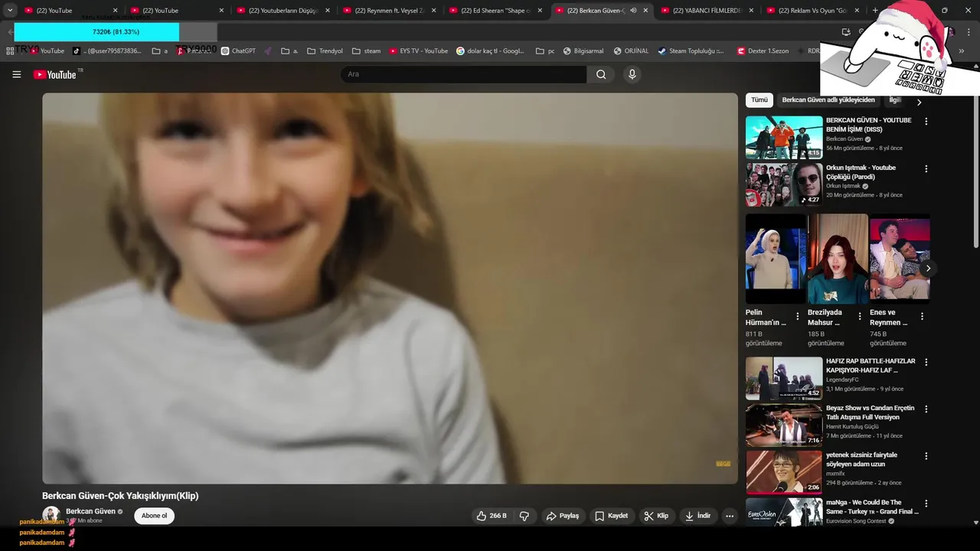Show next shorts with right arrow
The width and height of the screenshot is (980, 551).
click(928, 269)
